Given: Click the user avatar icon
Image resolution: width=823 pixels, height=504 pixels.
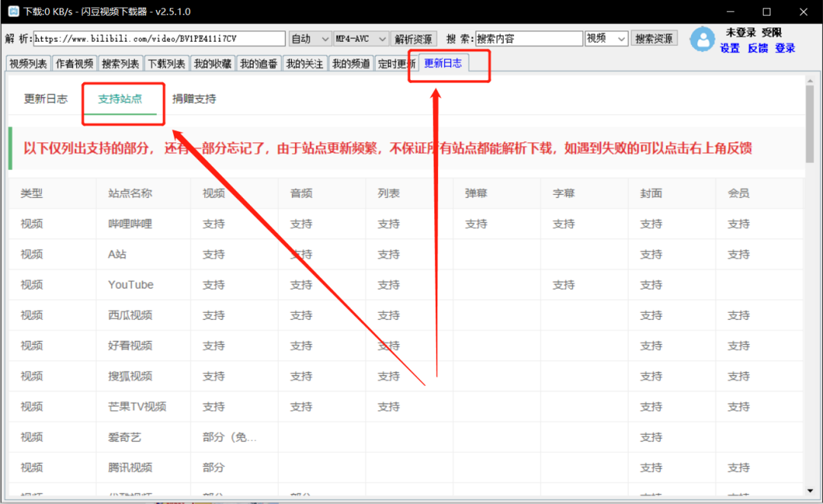Looking at the screenshot, I should tap(703, 39).
